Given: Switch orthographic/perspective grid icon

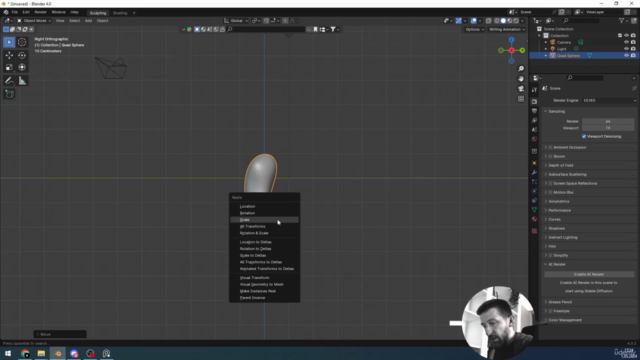Looking at the screenshot, I should pyautogui.click(x=521, y=99).
